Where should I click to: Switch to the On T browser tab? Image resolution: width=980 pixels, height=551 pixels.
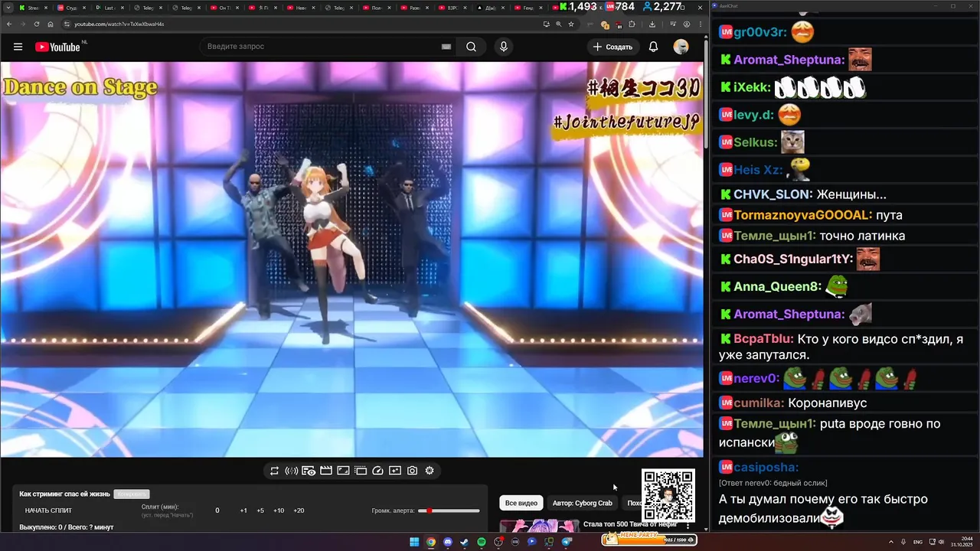(225, 8)
